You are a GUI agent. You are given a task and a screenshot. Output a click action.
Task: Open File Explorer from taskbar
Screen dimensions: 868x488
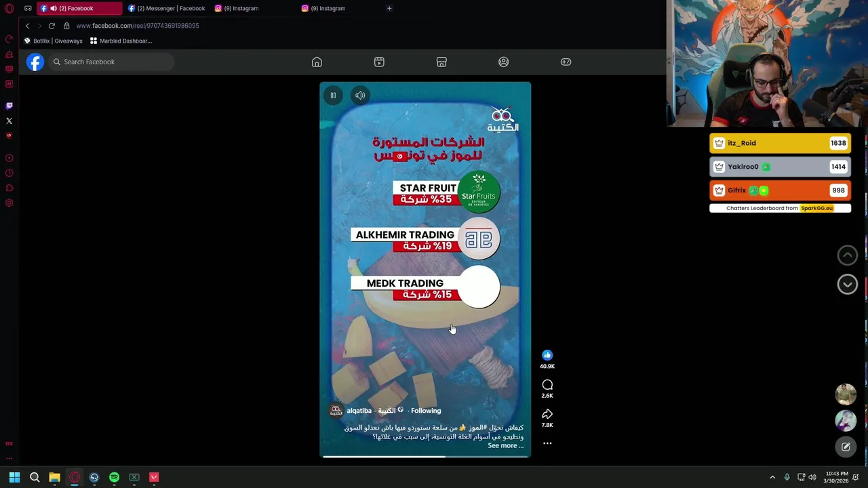[54, 477]
